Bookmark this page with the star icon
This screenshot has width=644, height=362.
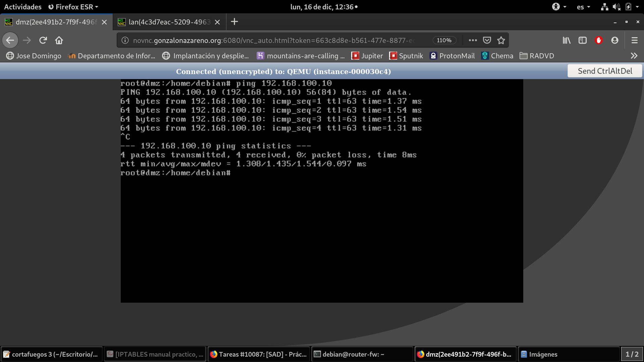pos(501,40)
